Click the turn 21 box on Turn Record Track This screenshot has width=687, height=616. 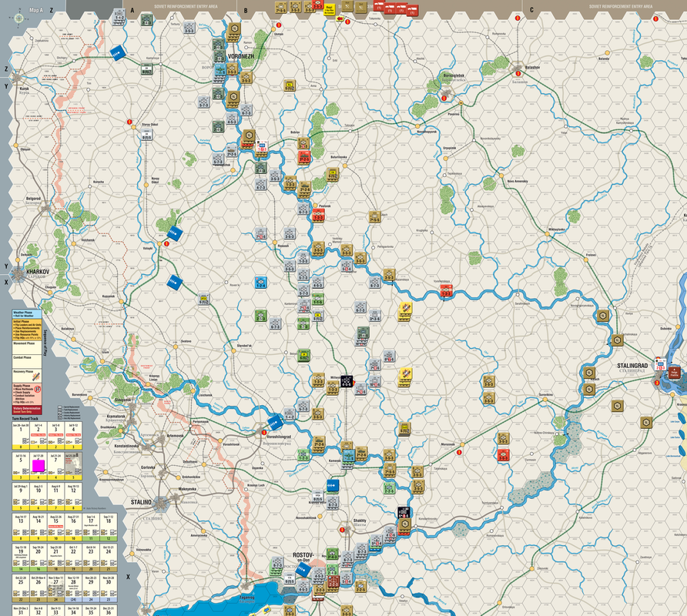[x=55, y=558]
